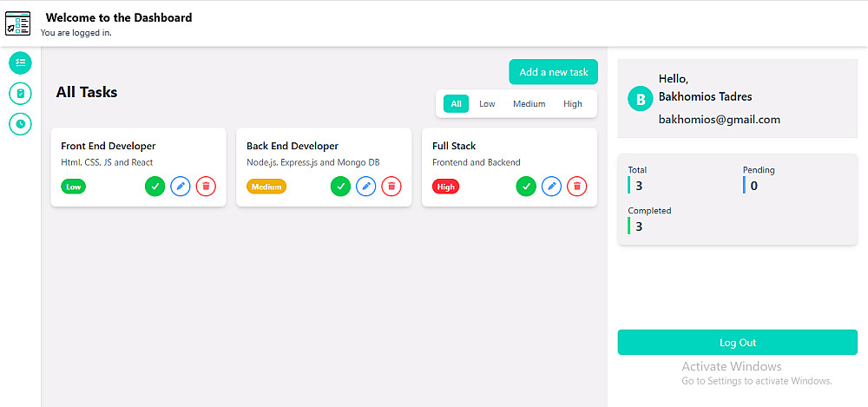Screen dimensions: 868x407
Task: Toggle completion of Front End Developer task
Action: tap(155, 187)
